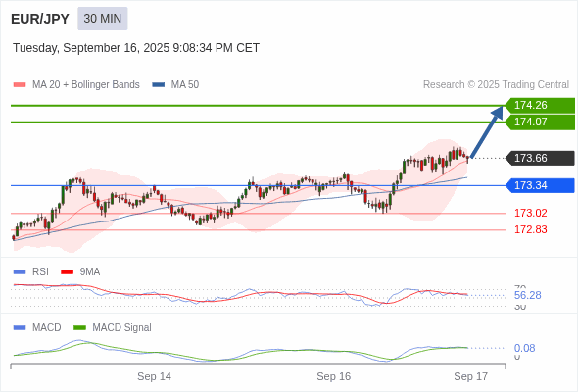The height and width of the screenshot is (392, 578).
Task: Click the Sep 16 date marker
Action: point(334,376)
